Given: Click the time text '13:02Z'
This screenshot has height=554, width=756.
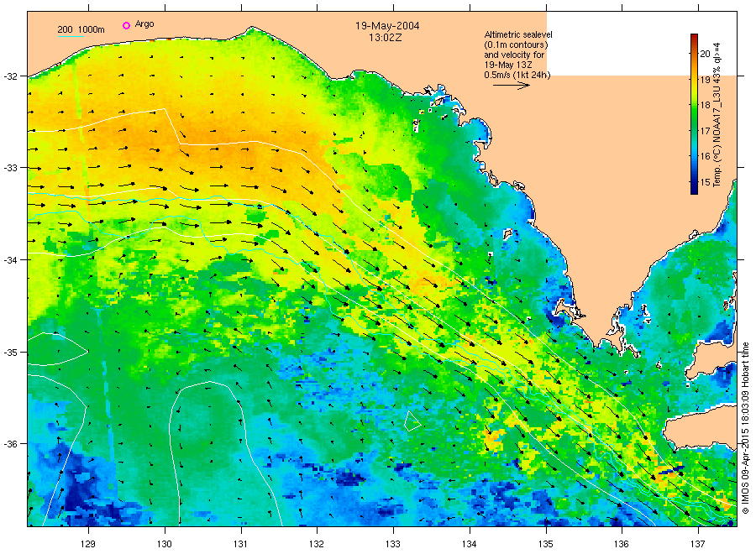Looking at the screenshot, I should point(385,38).
